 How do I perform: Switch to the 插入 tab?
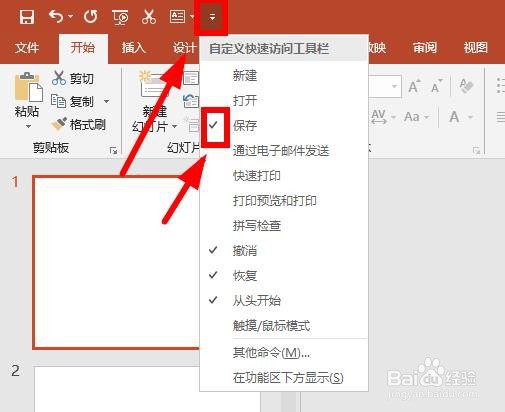pos(134,48)
